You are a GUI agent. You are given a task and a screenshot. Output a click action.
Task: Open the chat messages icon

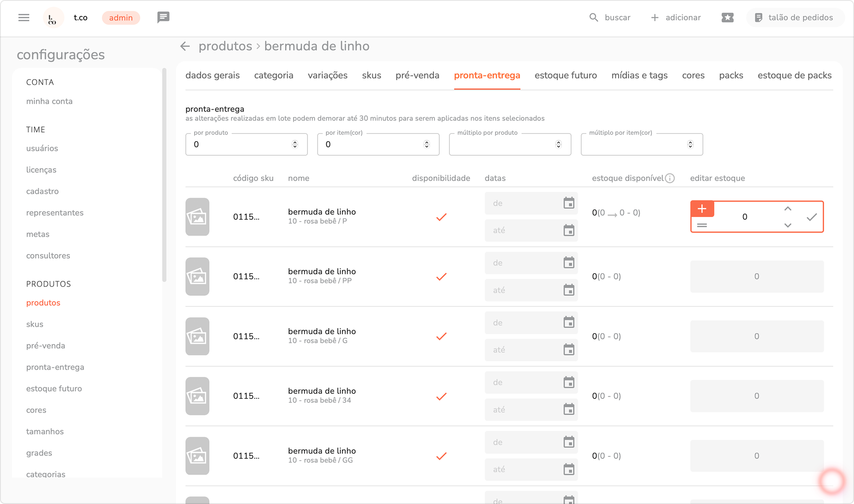coord(163,17)
